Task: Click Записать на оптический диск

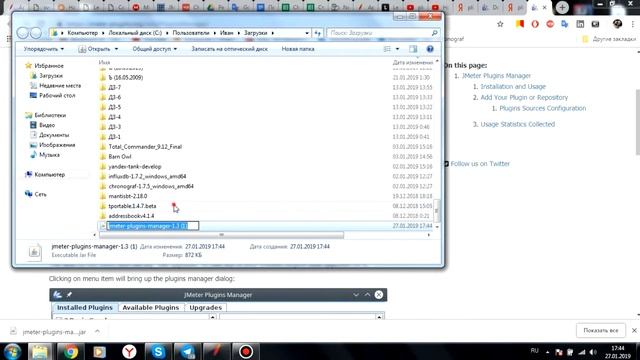Action: coord(229,49)
